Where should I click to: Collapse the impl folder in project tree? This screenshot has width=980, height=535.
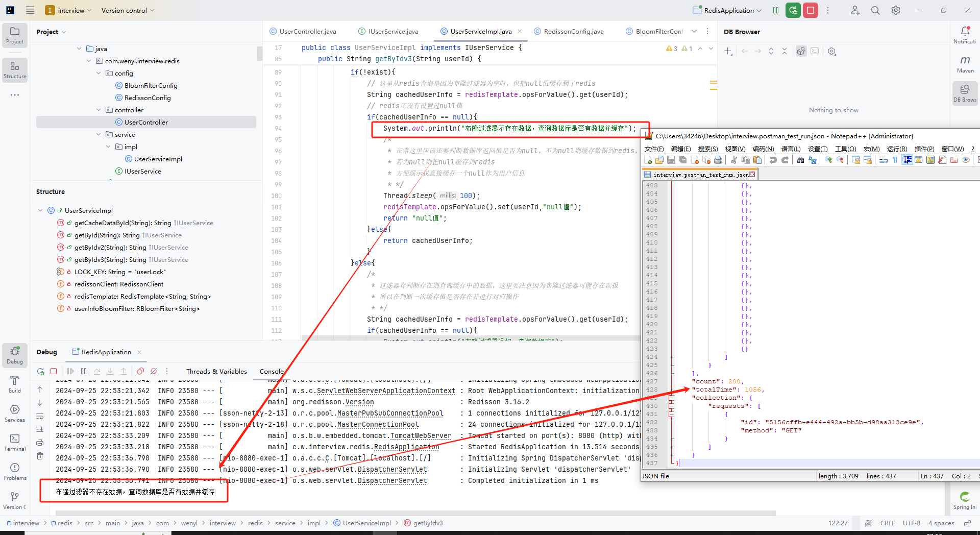108,147
